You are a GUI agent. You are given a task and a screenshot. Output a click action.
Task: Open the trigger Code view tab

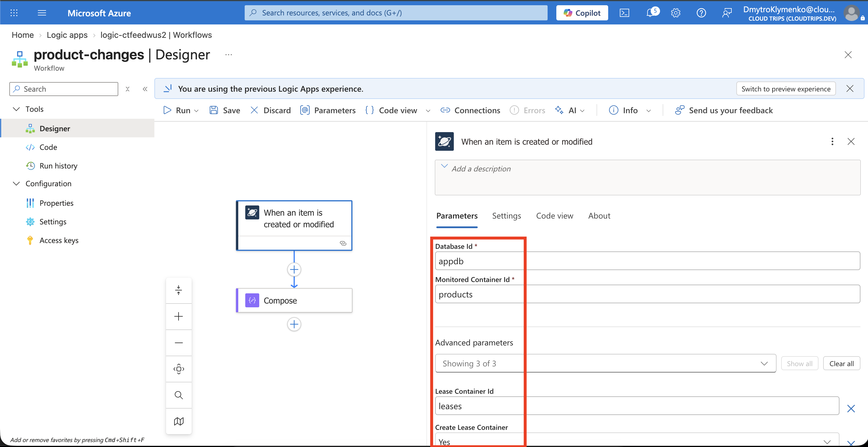[x=554, y=216]
